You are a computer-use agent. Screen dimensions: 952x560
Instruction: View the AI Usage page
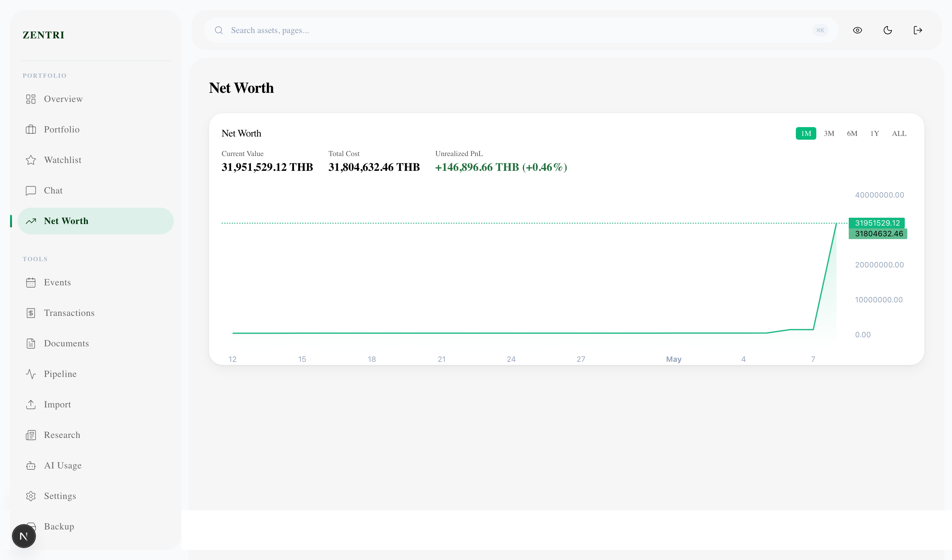pos(96,466)
